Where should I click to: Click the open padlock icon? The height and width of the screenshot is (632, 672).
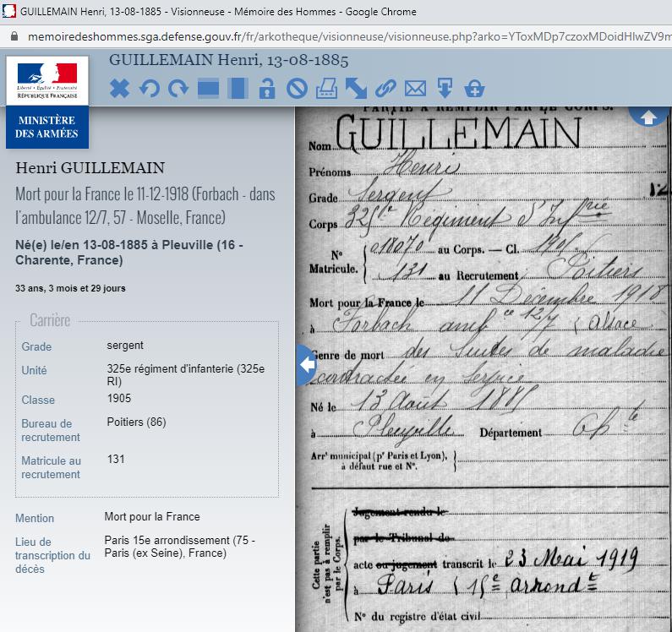click(267, 89)
